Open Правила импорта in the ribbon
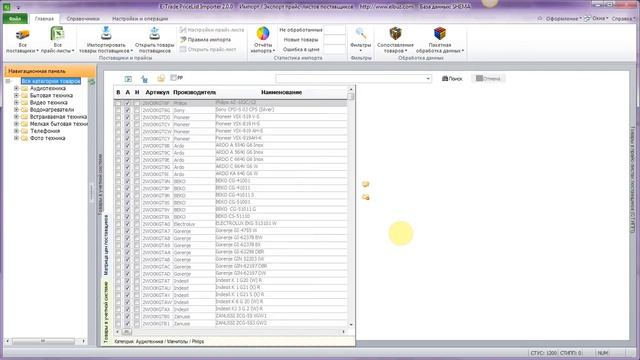The width and height of the screenshot is (640, 360). [x=206, y=40]
